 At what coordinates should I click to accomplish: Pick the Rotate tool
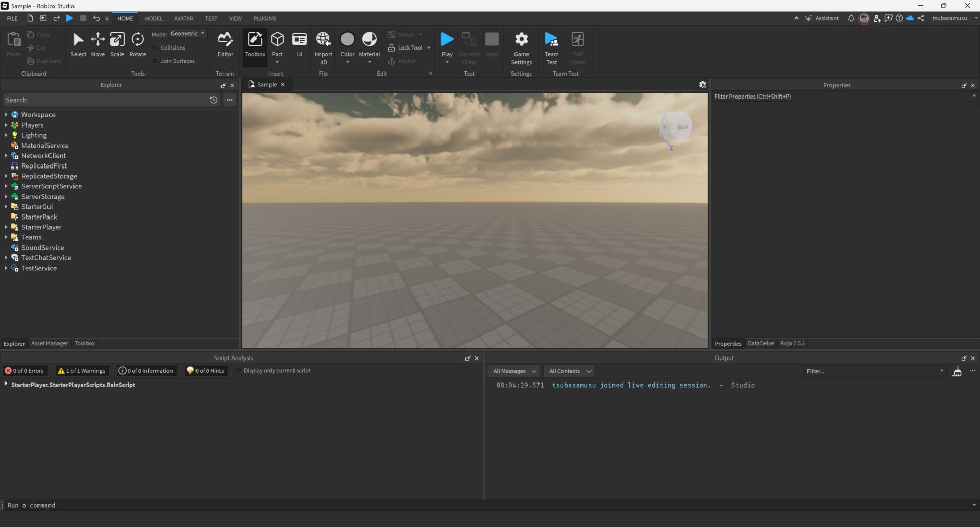point(137,45)
